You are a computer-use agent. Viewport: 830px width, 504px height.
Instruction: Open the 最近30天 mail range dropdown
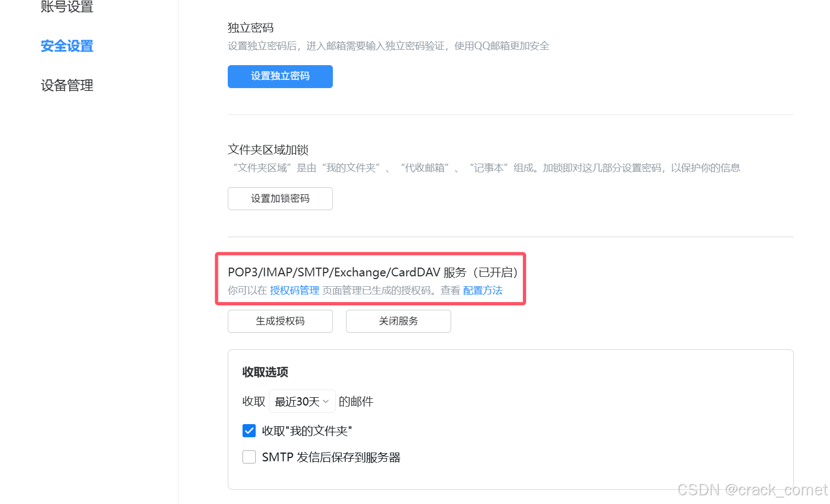[302, 401]
